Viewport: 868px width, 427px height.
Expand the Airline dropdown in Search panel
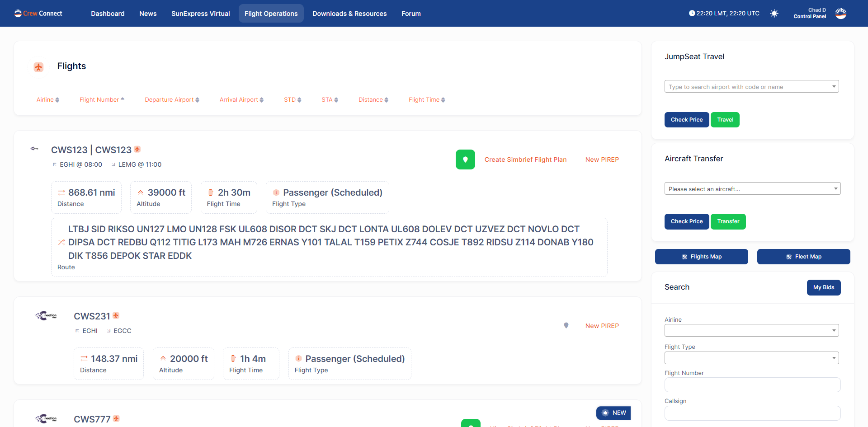click(751, 330)
